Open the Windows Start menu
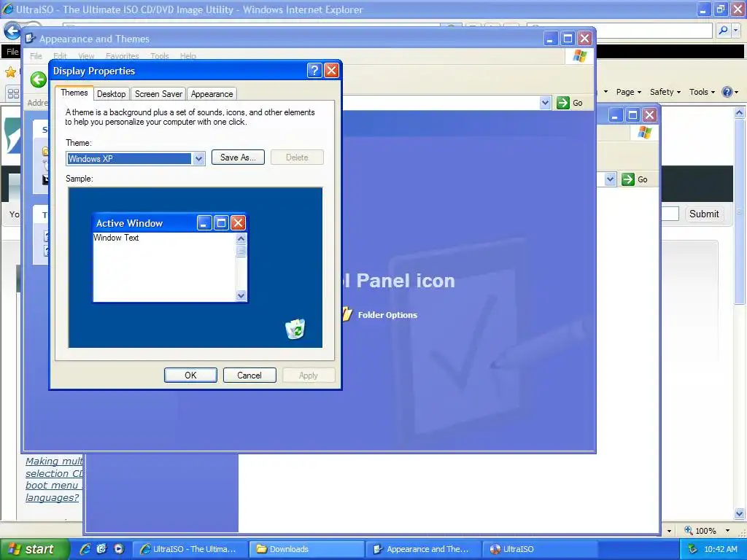The width and height of the screenshot is (747, 560). pos(34,549)
